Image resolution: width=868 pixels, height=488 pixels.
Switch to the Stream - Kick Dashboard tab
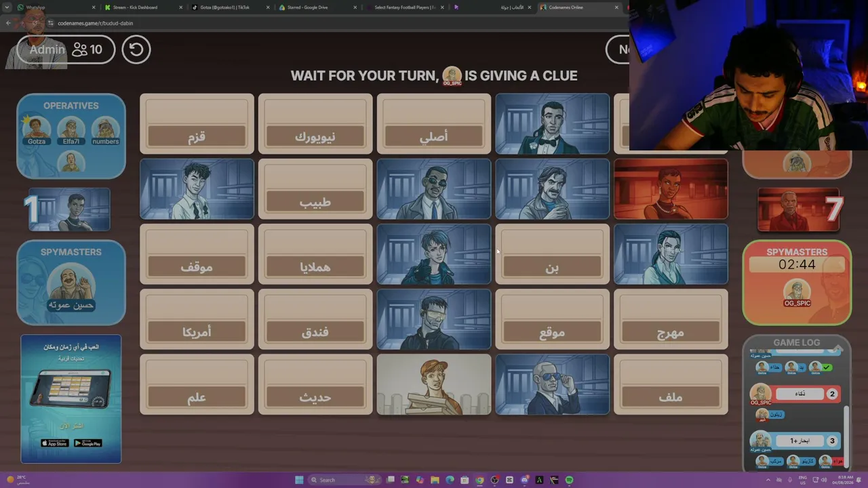(144, 7)
